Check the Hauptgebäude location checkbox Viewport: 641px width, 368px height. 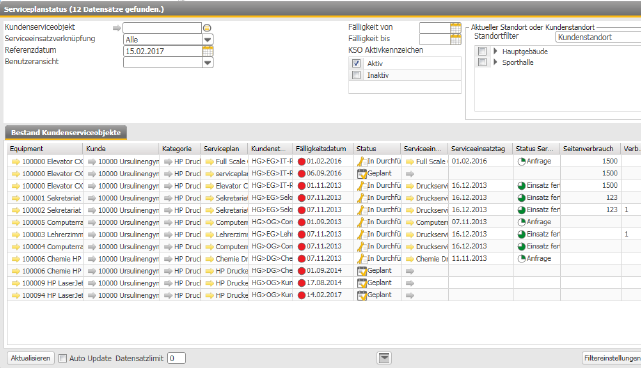pyautogui.click(x=482, y=51)
